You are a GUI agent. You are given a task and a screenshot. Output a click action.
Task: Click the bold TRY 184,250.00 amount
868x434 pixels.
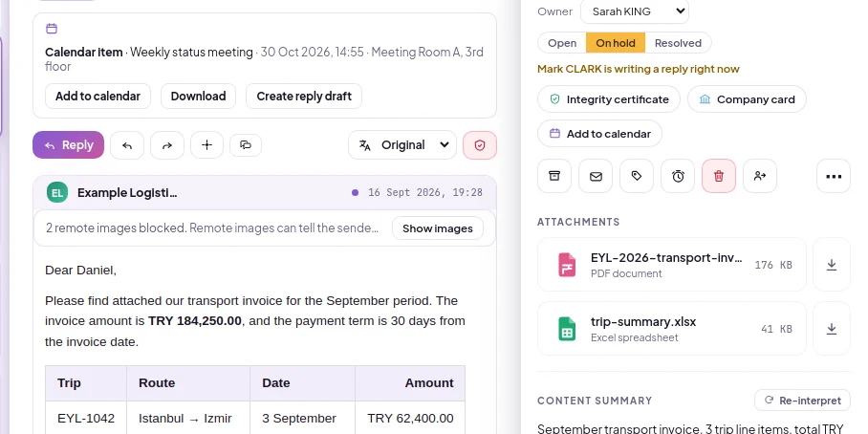pos(195,321)
